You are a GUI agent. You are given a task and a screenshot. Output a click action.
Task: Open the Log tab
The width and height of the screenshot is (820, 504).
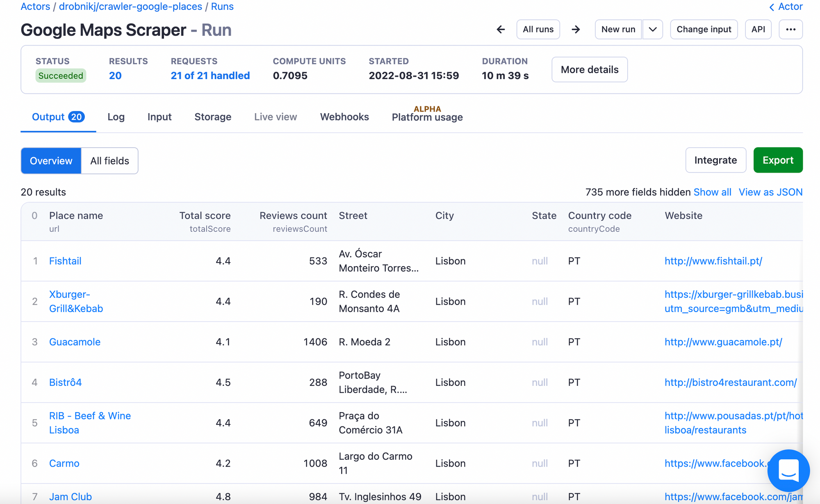(x=116, y=117)
